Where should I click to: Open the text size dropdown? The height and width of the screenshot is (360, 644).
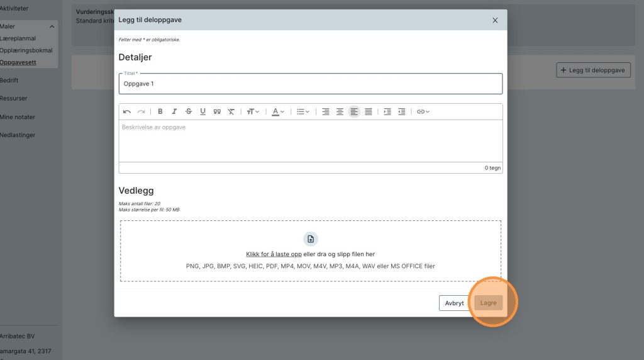point(253,112)
